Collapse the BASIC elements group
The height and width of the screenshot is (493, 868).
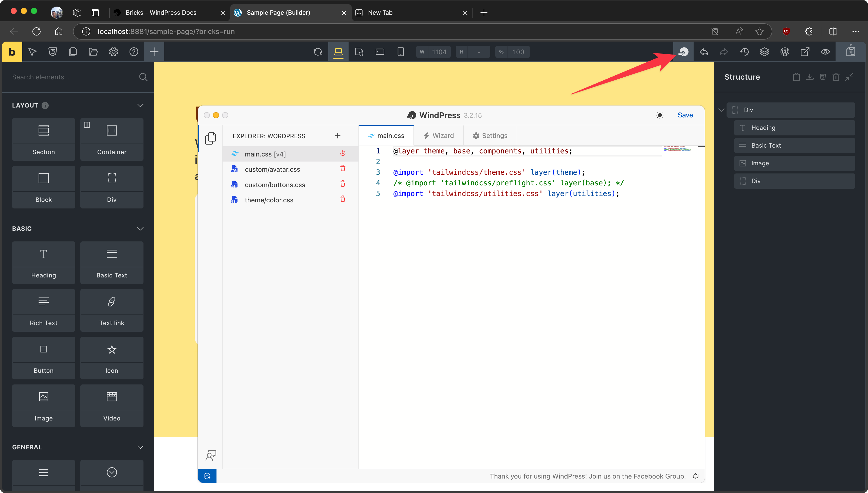click(140, 228)
